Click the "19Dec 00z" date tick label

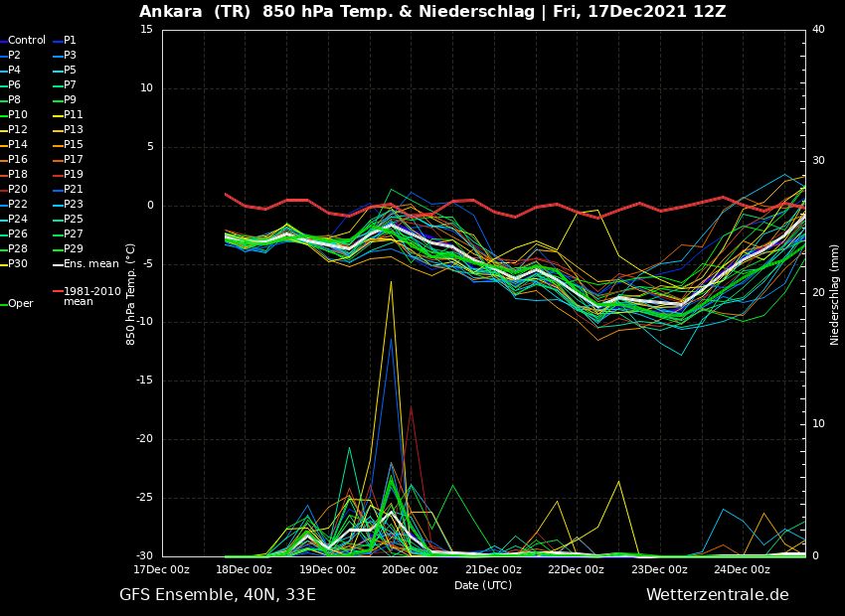click(x=328, y=569)
